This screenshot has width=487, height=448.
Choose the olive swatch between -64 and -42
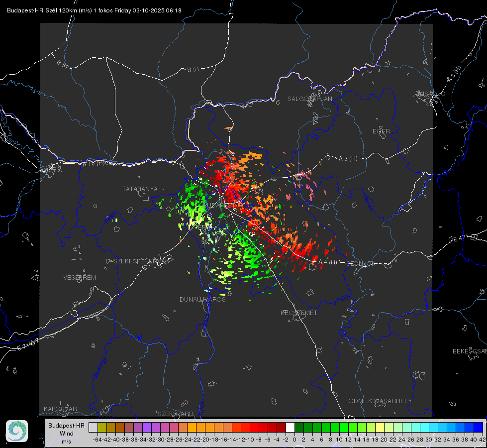tap(102, 427)
